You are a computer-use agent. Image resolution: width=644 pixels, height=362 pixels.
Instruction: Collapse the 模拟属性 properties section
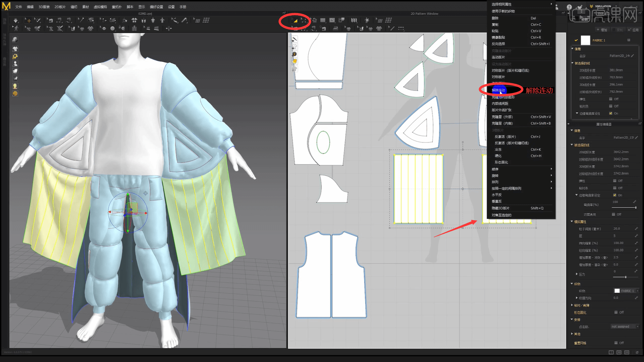point(572,222)
